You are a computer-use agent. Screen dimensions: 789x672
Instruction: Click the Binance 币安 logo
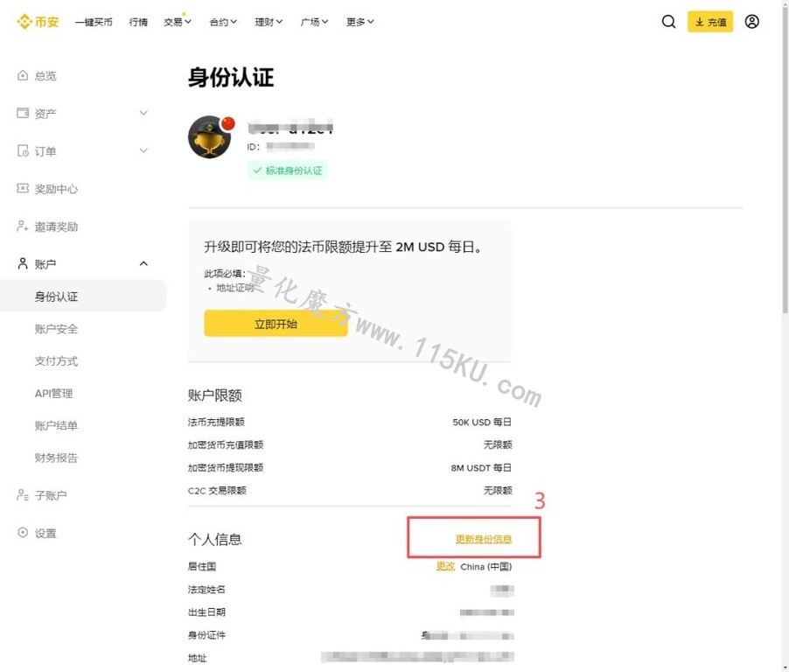click(x=38, y=22)
